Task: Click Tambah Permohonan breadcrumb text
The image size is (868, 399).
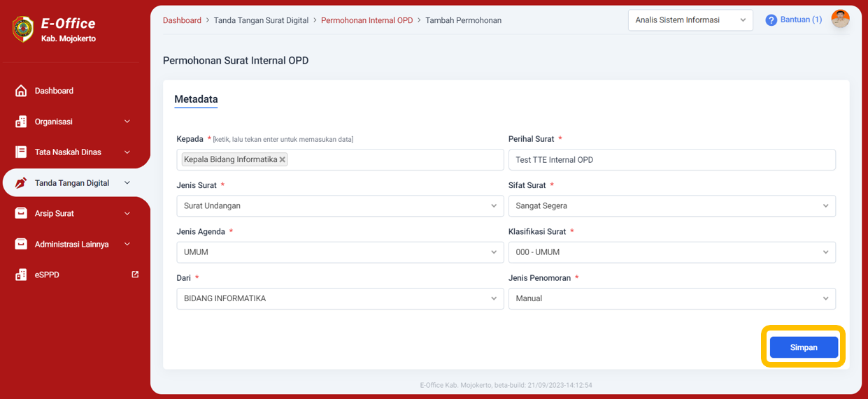Action: coord(463,21)
